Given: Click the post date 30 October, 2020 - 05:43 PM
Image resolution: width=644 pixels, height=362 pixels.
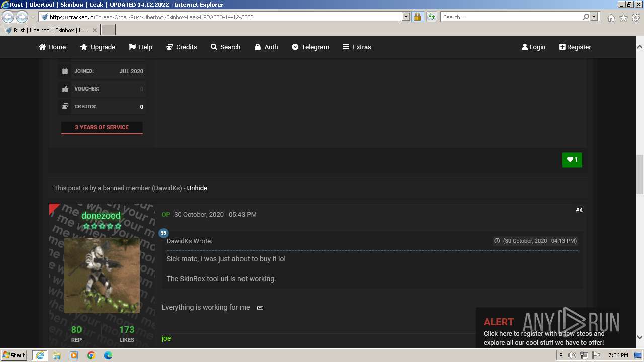Looking at the screenshot, I should pyautogui.click(x=215, y=214).
